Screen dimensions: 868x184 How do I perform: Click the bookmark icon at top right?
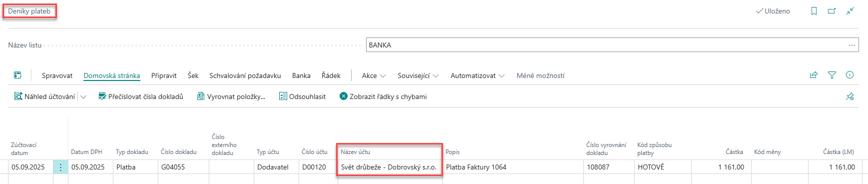814,11
